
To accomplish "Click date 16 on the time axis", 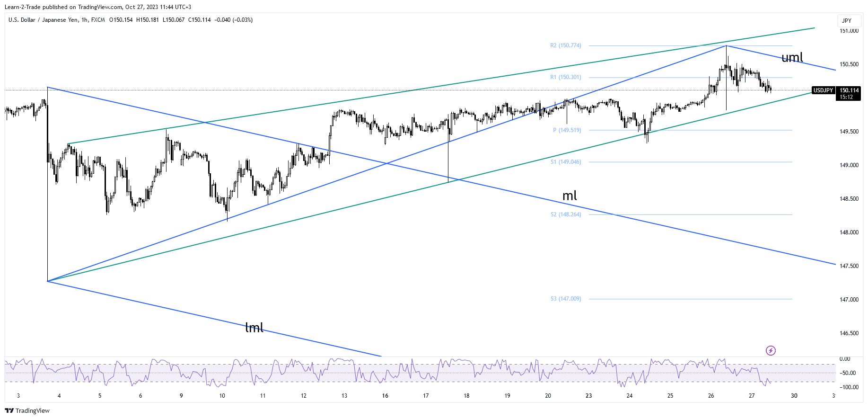I will (x=385, y=396).
